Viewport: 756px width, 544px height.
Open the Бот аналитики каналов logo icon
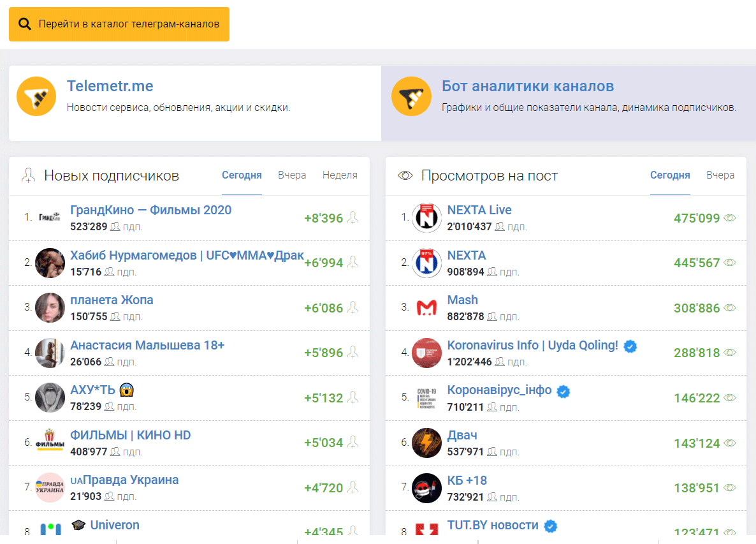pyautogui.click(x=411, y=96)
